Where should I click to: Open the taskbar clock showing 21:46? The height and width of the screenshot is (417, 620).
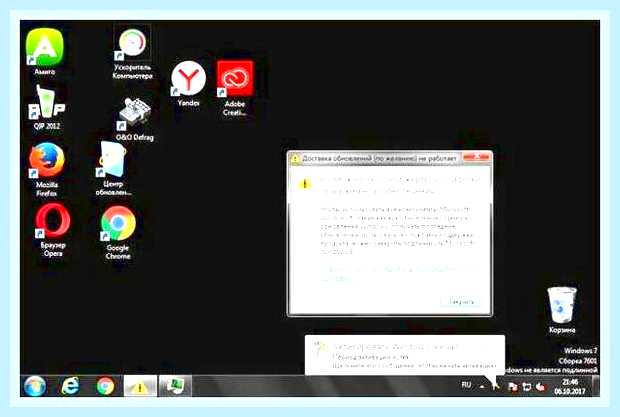(x=570, y=387)
